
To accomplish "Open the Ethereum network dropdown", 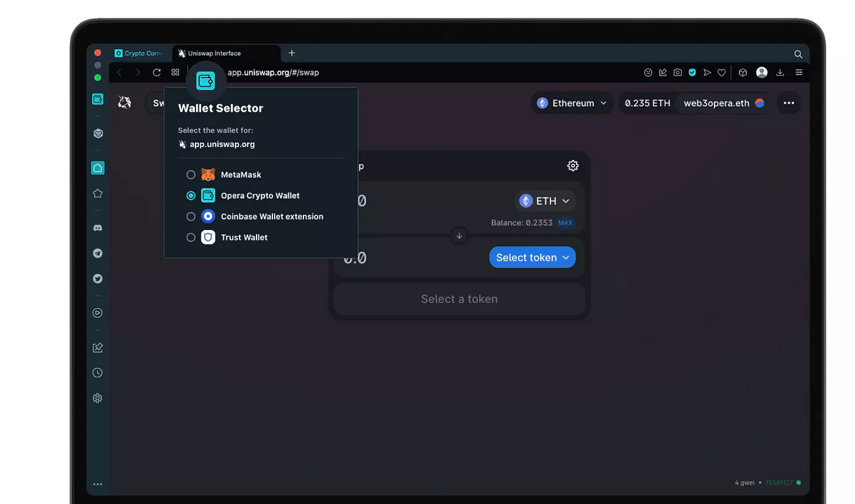I will [x=572, y=103].
